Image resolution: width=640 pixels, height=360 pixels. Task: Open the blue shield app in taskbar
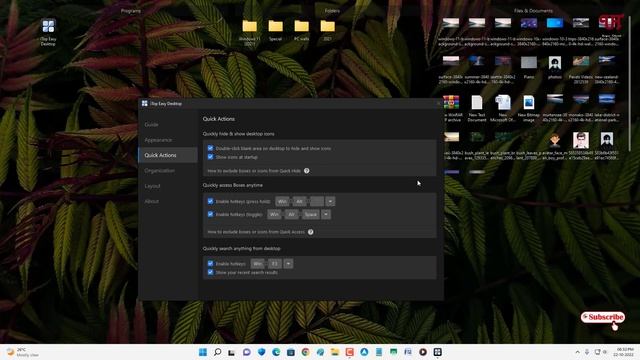coord(261,352)
